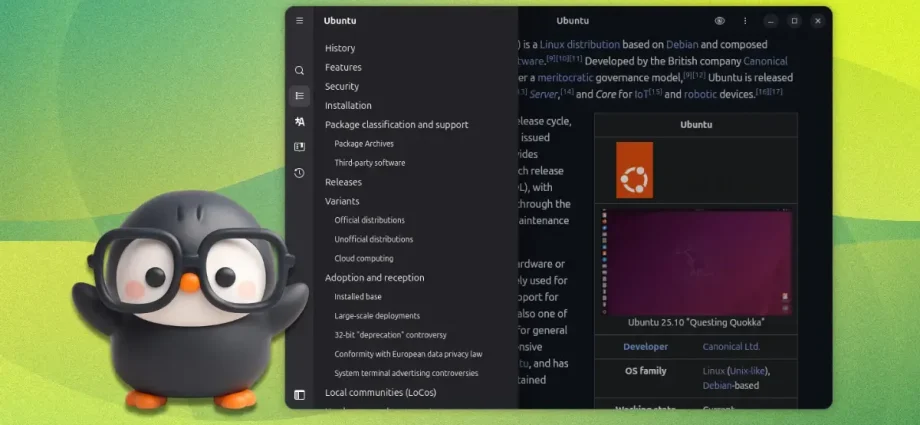Minimize the Wikipedia reader window
This screenshot has width=920, height=425.
pos(771,21)
